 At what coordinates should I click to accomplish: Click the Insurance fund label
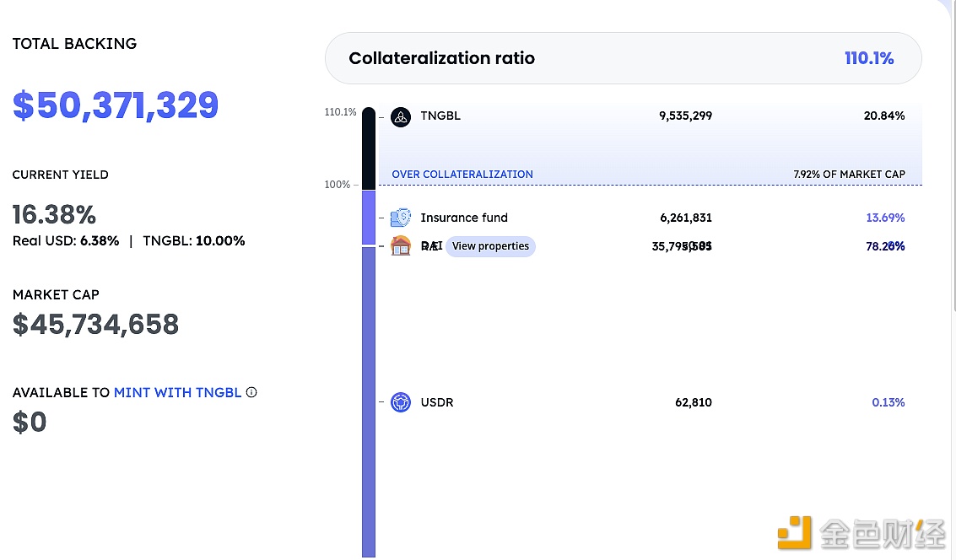pos(464,218)
